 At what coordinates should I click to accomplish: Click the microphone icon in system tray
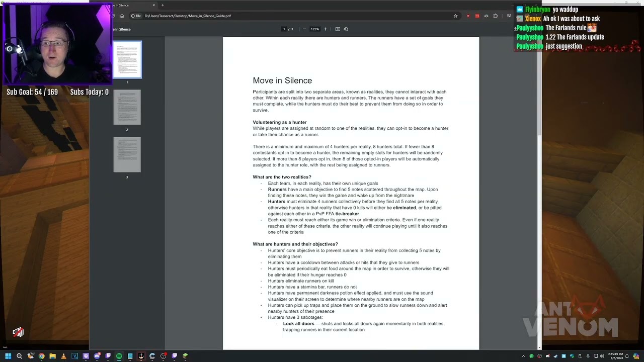coord(588,356)
